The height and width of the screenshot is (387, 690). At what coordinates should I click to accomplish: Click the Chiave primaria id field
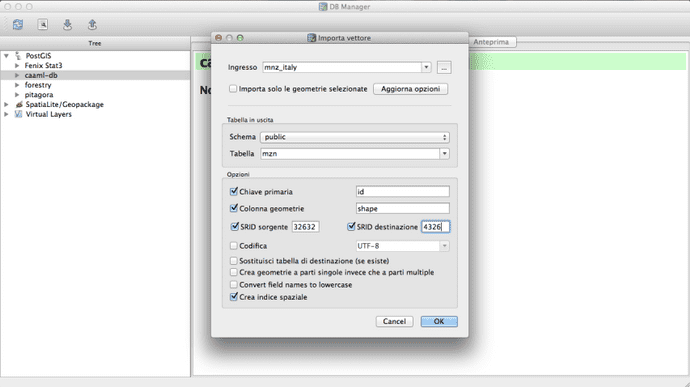click(403, 192)
